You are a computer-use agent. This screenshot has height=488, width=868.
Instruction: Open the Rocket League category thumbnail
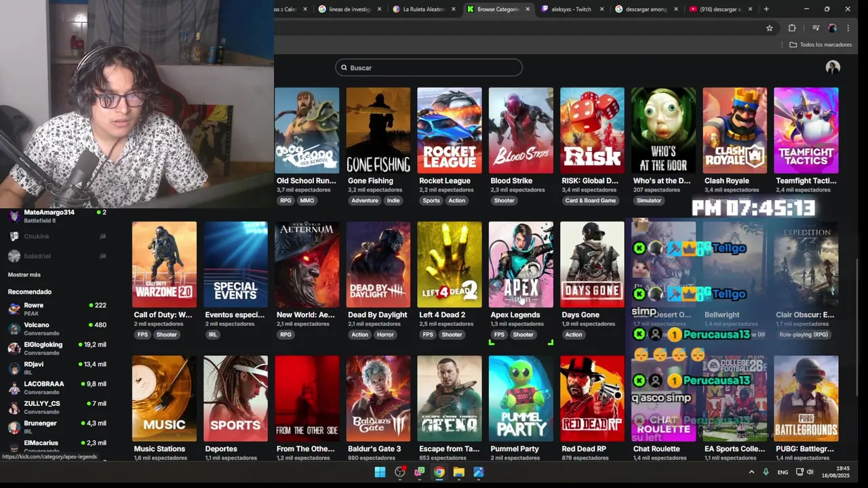click(x=450, y=130)
